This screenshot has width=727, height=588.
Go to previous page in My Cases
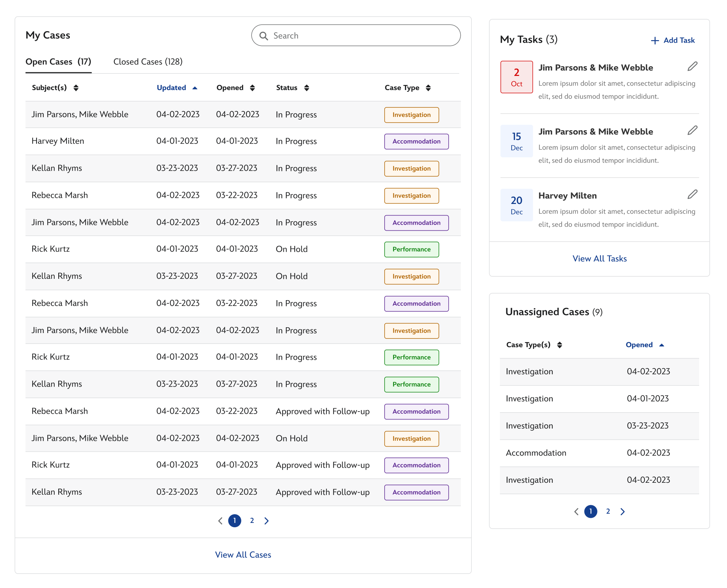coord(220,521)
